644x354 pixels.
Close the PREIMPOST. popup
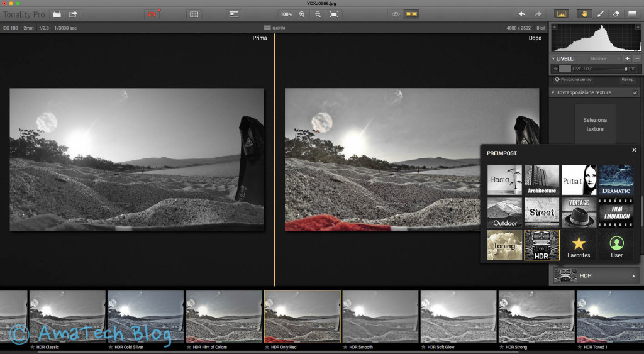(x=634, y=150)
